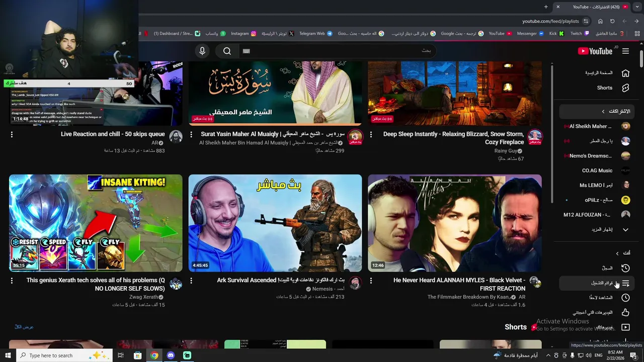The width and height of the screenshot is (644, 362).
Task: Open the on-screen keyboard icon in search box
Action: [246, 51]
